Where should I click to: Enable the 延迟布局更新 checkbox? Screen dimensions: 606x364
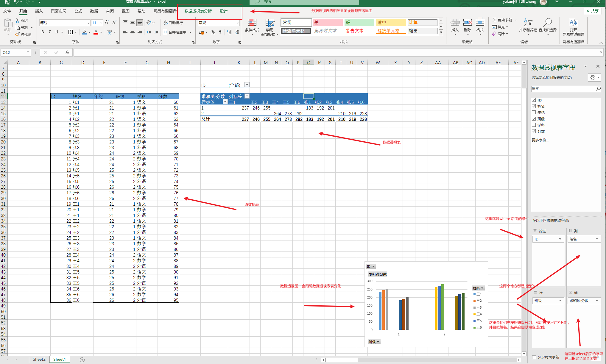(534, 357)
